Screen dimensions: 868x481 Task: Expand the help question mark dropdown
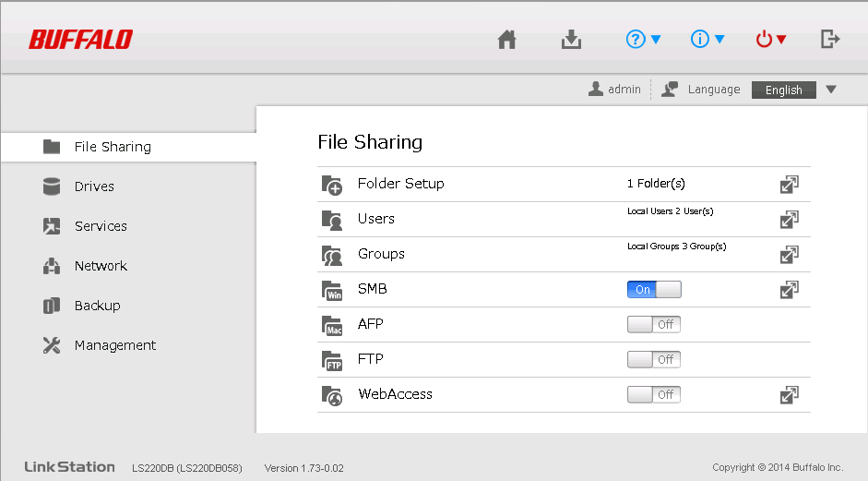click(643, 40)
